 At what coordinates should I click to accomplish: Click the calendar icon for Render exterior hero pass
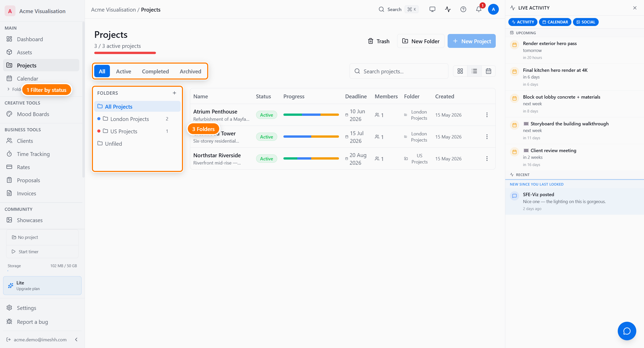click(515, 45)
